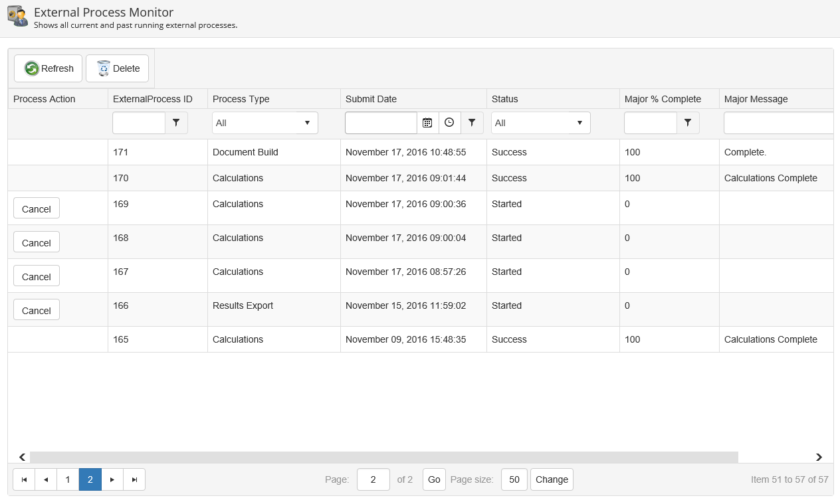Open the Submit Date calendar picker
Image resolution: width=840 pixels, height=504 pixels.
pyautogui.click(x=427, y=123)
